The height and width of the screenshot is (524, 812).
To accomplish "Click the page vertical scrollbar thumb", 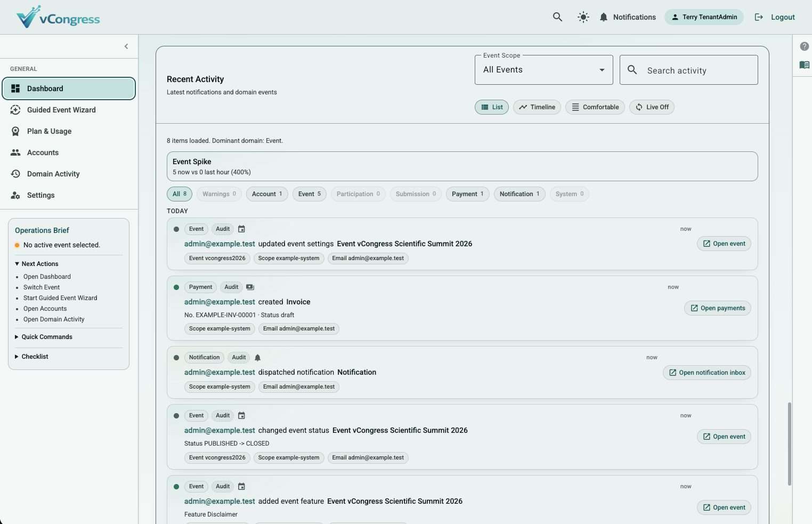I will (789, 444).
